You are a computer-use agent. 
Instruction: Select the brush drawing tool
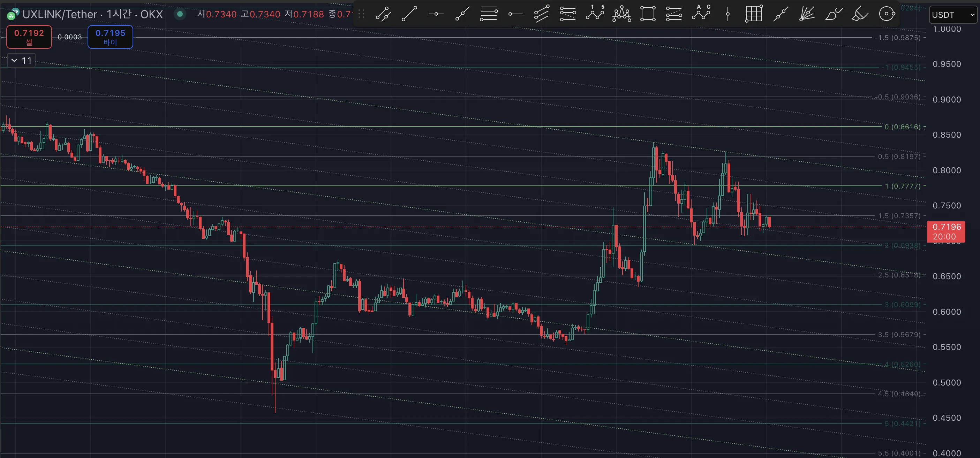[x=834, y=14]
